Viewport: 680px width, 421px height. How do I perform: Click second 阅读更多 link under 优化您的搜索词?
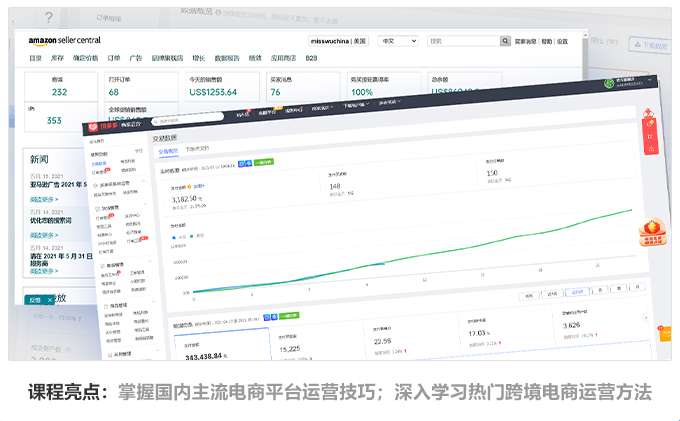(44, 235)
